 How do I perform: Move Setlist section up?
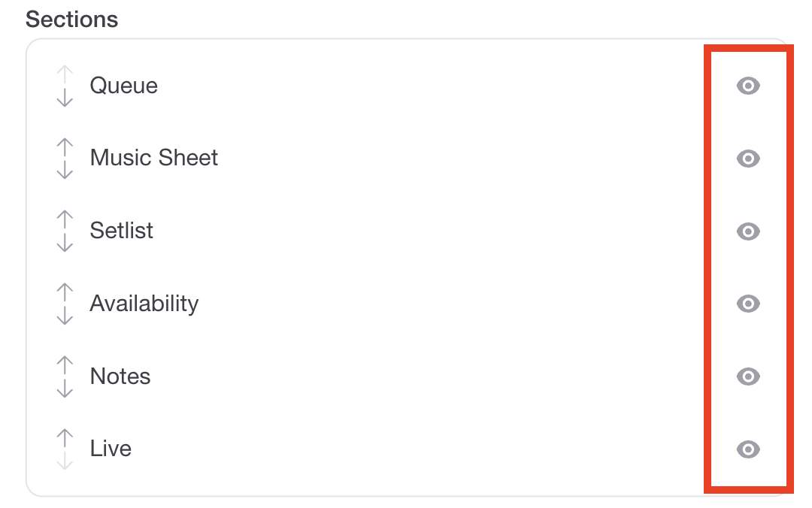(x=65, y=219)
